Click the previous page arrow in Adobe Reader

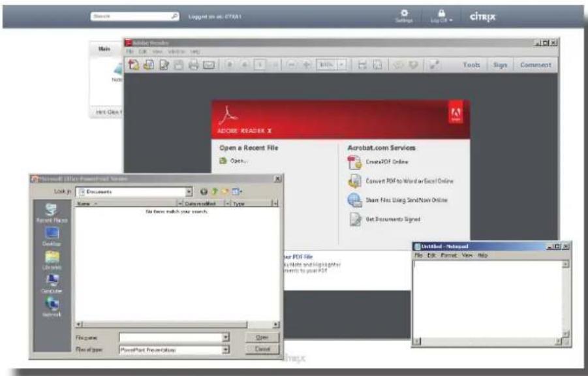(230, 65)
